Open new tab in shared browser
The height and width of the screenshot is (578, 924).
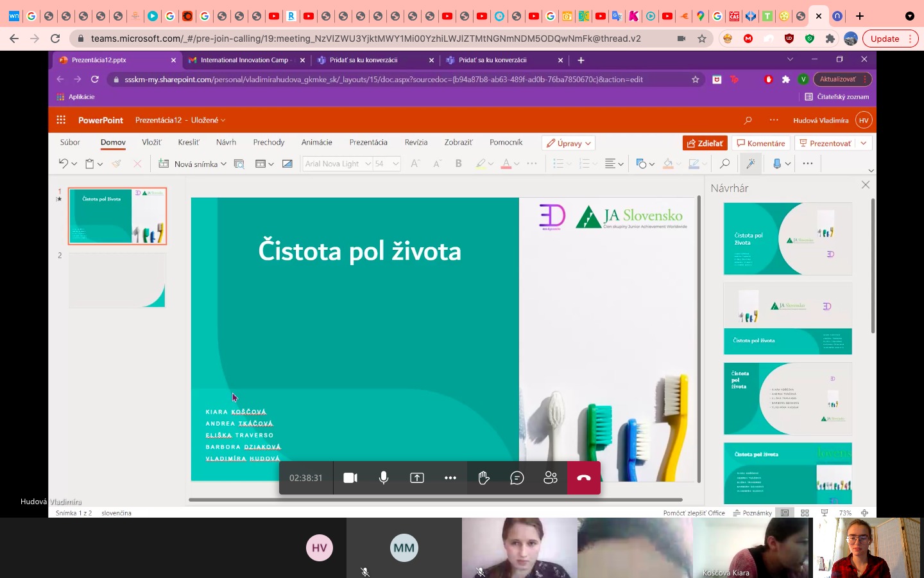[581, 60]
